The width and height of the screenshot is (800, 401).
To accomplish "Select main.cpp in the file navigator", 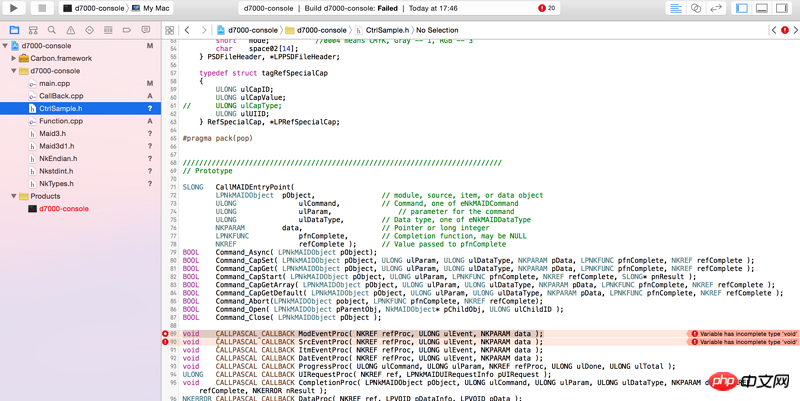I will click(53, 84).
